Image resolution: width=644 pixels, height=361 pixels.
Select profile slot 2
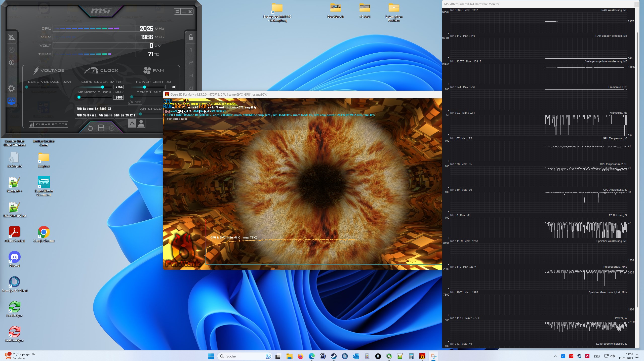tap(191, 63)
